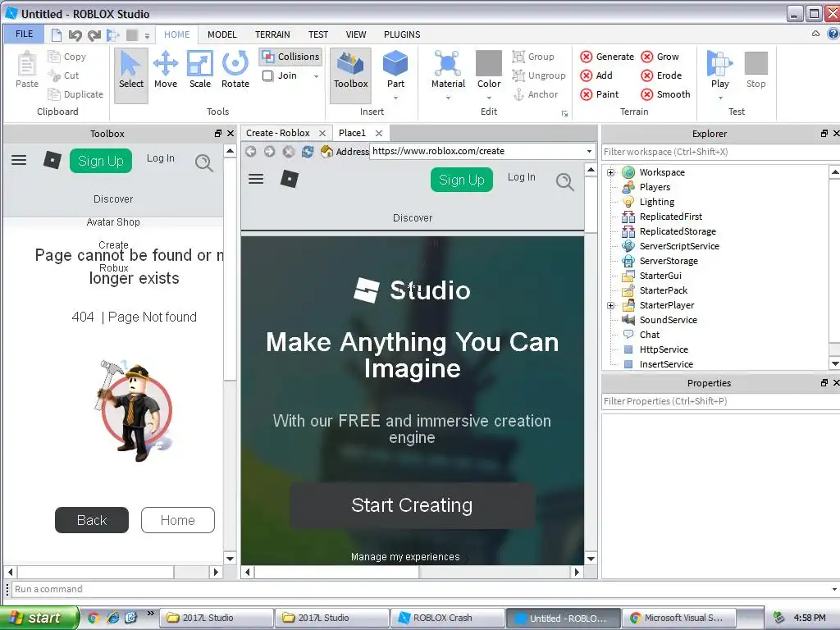The height and width of the screenshot is (630, 840).
Task: Open the Part dropdown arrow
Action: (x=395, y=98)
